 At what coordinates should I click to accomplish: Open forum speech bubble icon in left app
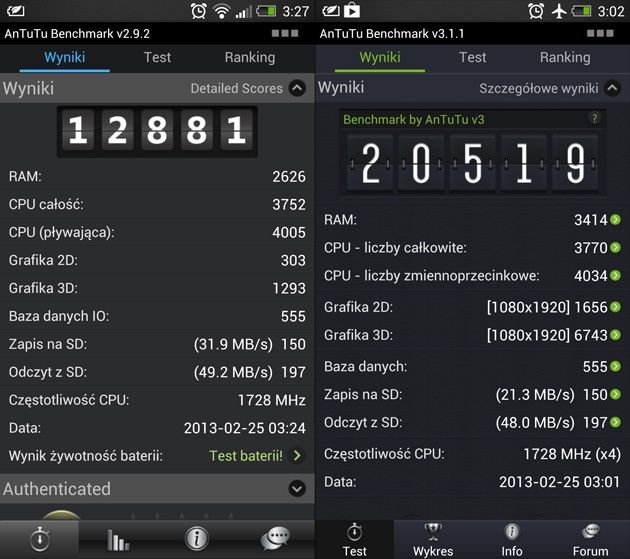tap(275, 539)
